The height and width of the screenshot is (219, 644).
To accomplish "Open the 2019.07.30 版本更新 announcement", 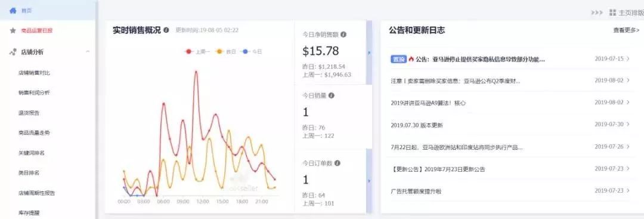I will click(x=416, y=125).
